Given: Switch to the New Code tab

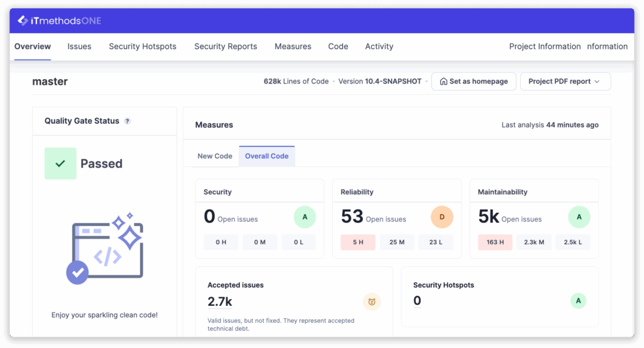Looking at the screenshot, I should coord(214,156).
